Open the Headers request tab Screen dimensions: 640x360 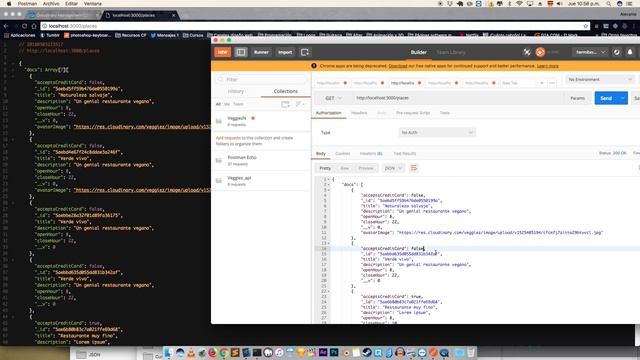(x=359, y=113)
